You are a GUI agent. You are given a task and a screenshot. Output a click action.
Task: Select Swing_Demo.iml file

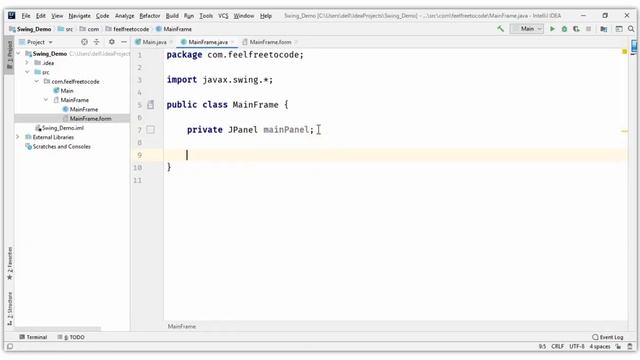[60, 128]
